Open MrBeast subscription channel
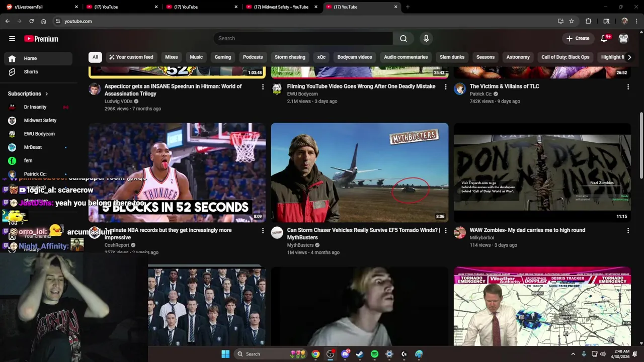 pos(38,147)
